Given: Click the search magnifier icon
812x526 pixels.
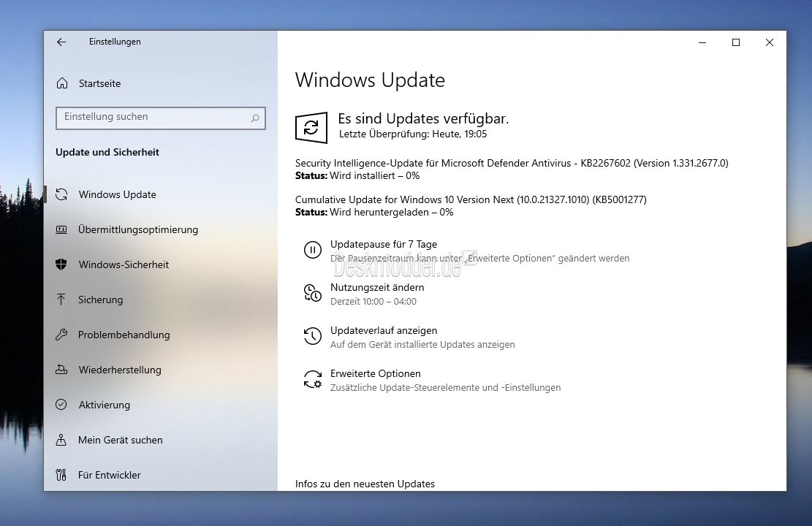Looking at the screenshot, I should [254, 118].
